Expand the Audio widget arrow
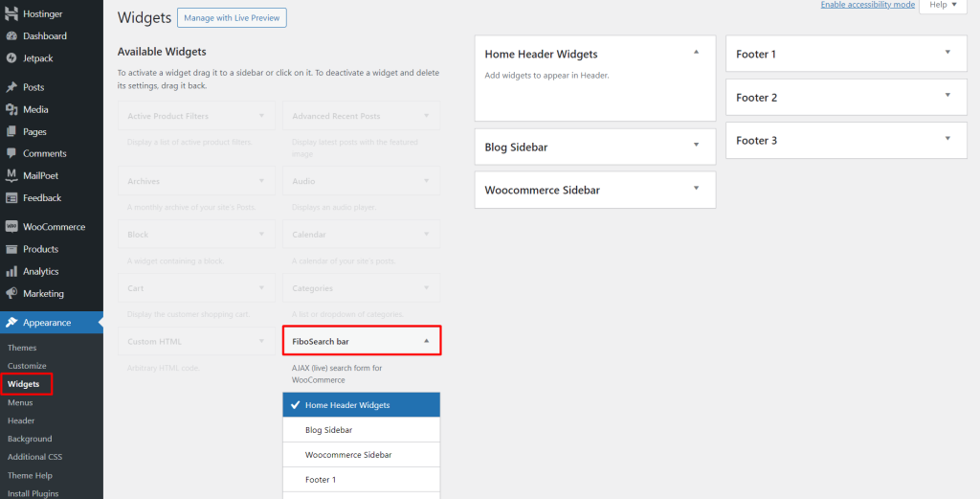The width and height of the screenshot is (980, 499). (426, 181)
